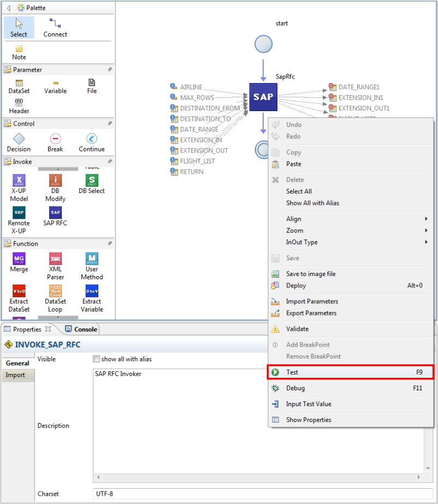Collapse the Parameter drawer header
The image size is (438, 504).
[58, 70]
